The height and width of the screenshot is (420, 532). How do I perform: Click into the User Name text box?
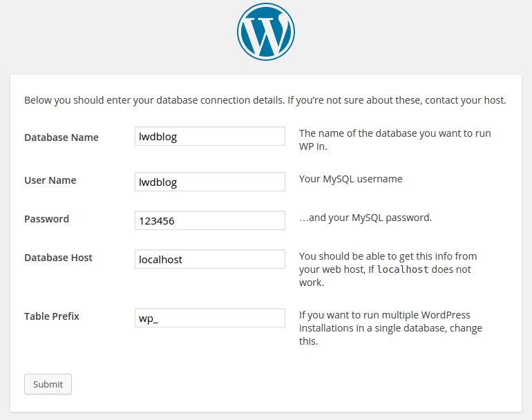[210, 182]
